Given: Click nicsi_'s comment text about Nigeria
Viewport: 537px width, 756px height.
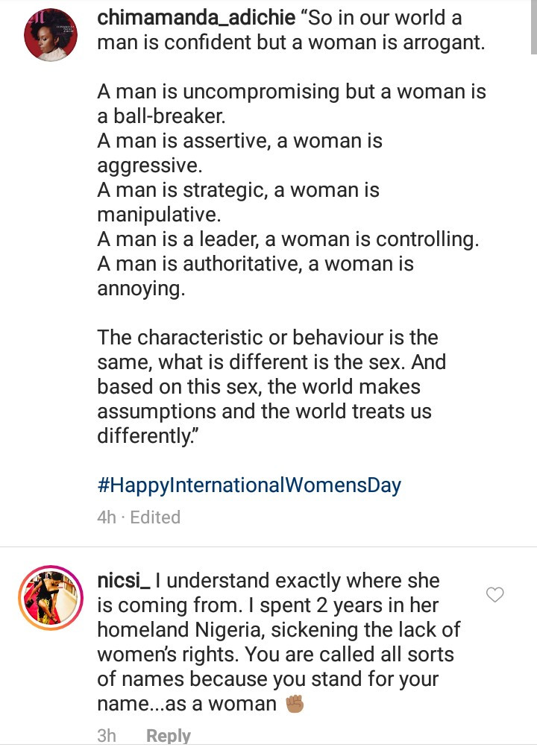Looking at the screenshot, I should click(277, 629).
